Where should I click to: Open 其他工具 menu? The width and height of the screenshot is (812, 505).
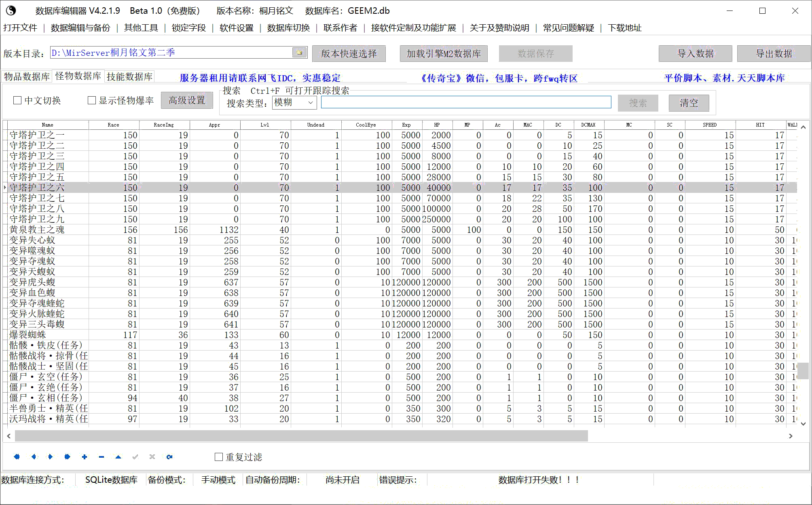(141, 28)
